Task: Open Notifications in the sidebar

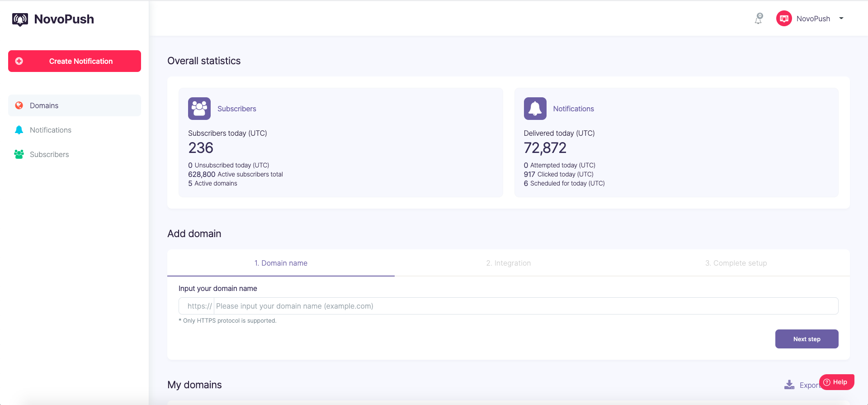Action: [75, 130]
